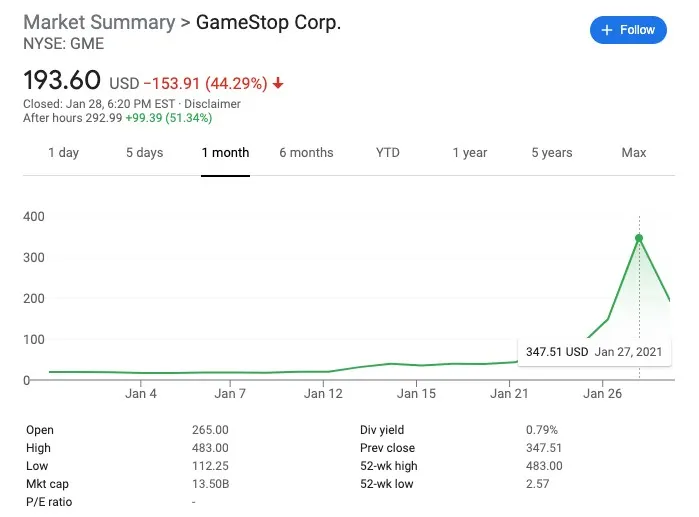
Task: Click the Follow button
Action: coord(627,30)
